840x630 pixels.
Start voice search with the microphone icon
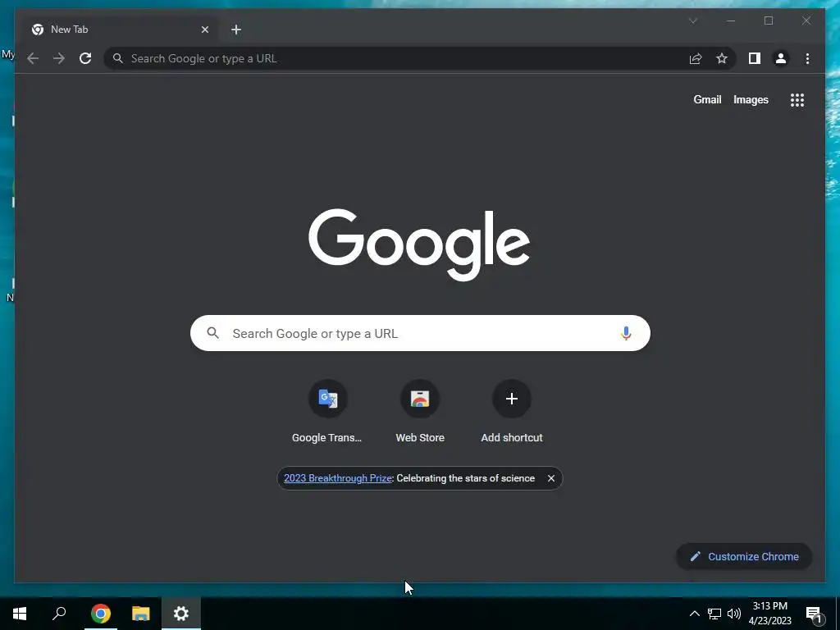coord(626,333)
